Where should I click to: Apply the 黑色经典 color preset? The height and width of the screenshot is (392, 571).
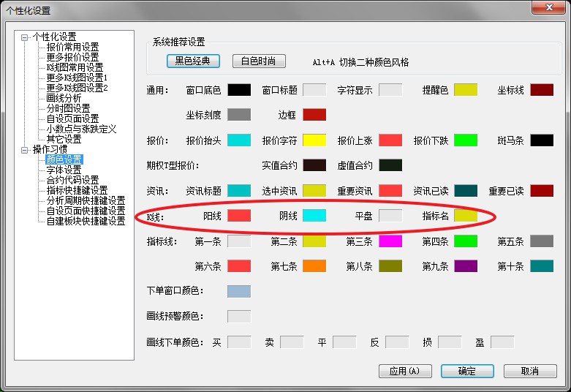click(193, 61)
